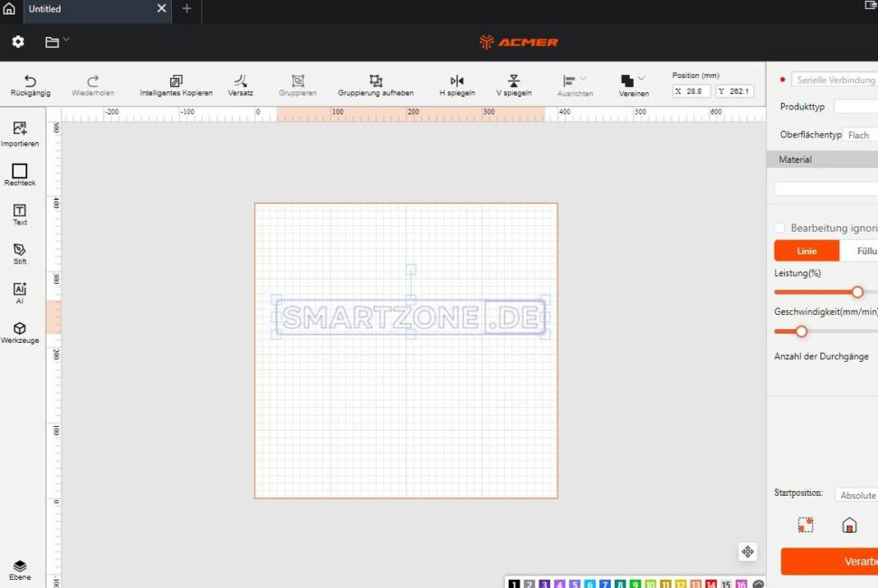This screenshot has width=878, height=588.
Task: Open the Startposition Absolute dropdown
Action: coord(856,495)
